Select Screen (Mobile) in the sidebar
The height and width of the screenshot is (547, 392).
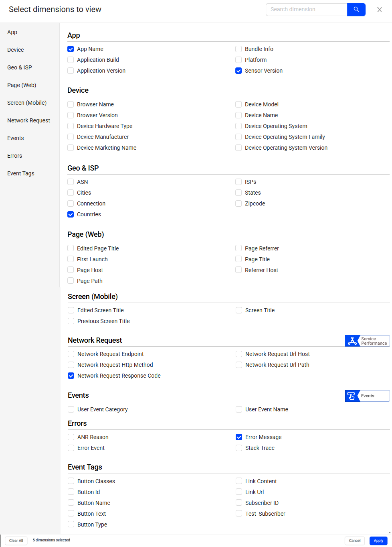tap(27, 103)
